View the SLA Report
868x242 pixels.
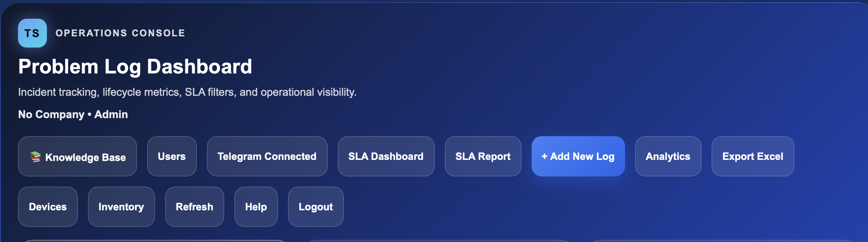click(x=483, y=156)
